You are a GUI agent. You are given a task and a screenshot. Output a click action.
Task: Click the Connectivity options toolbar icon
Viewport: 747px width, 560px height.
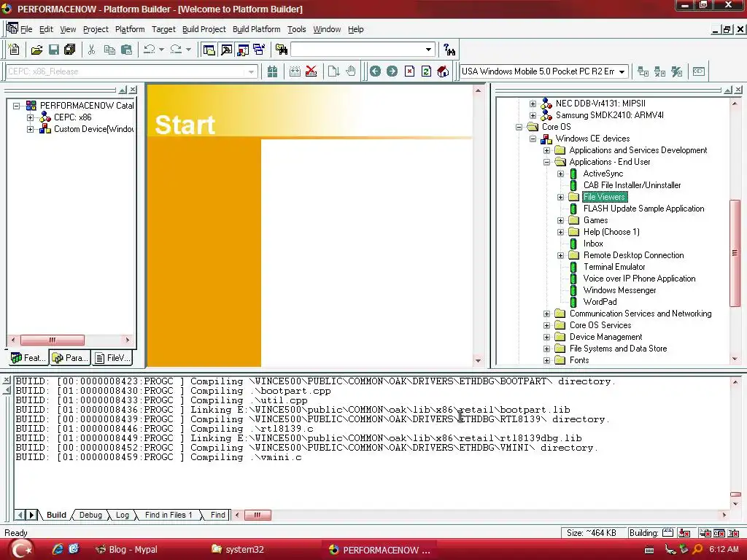[676, 71]
